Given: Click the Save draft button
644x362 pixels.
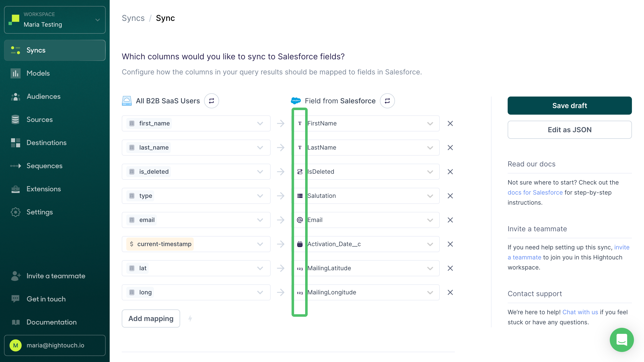Looking at the screenshot, I should [570, 106].
